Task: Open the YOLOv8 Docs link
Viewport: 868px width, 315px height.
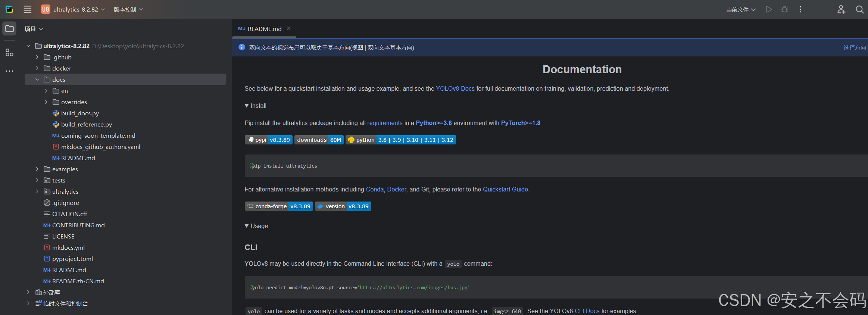Action: 455,88
